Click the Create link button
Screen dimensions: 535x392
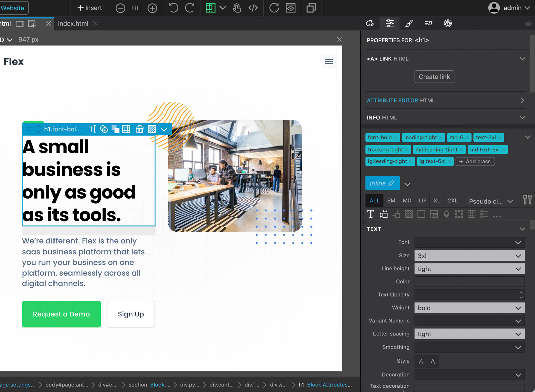[434, 77]
